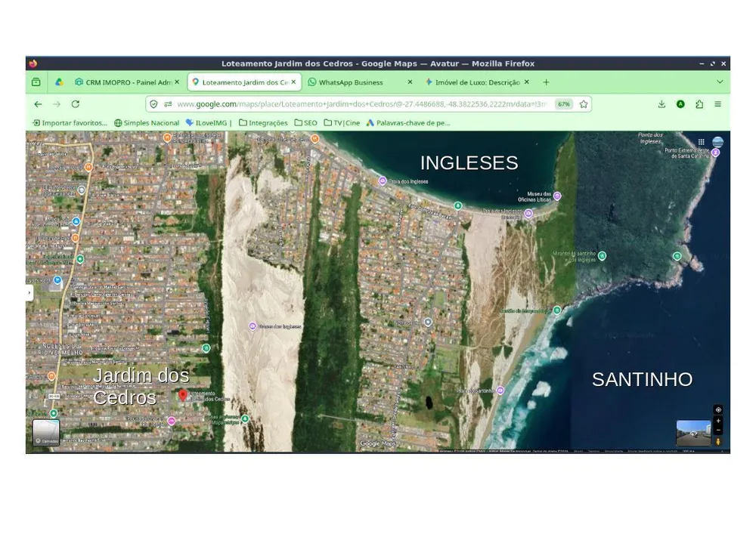The height and width of the screenshot is (534, 756).
Task: Open the Firefox downloads icon
Action: click(661, 104)
